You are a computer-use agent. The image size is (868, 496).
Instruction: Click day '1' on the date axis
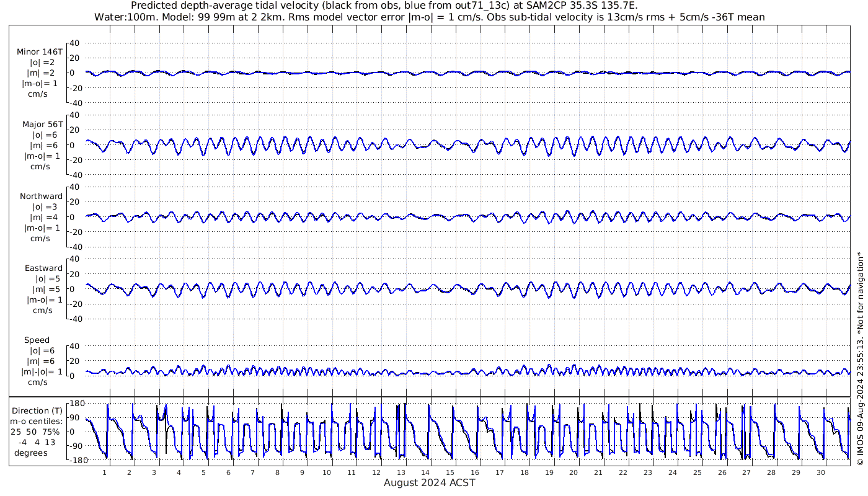pos(105,472)
